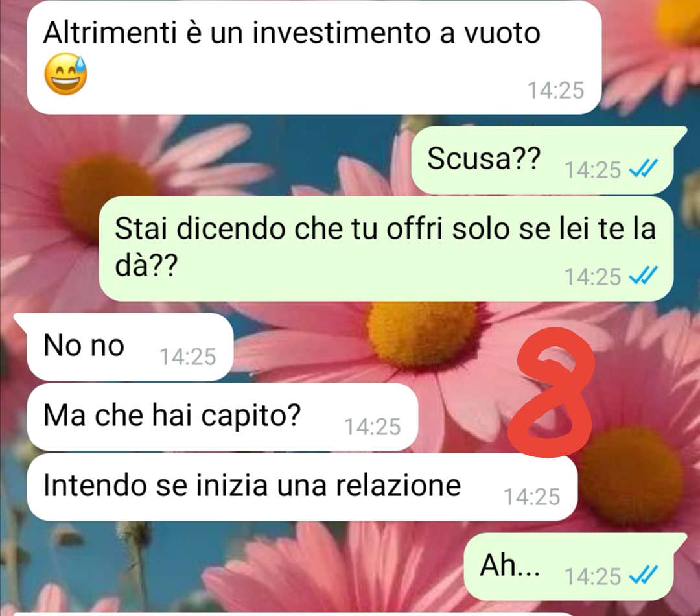
Task: Tap timestamp on 'Intendo se inizia una relazione'
Action: 531,496
